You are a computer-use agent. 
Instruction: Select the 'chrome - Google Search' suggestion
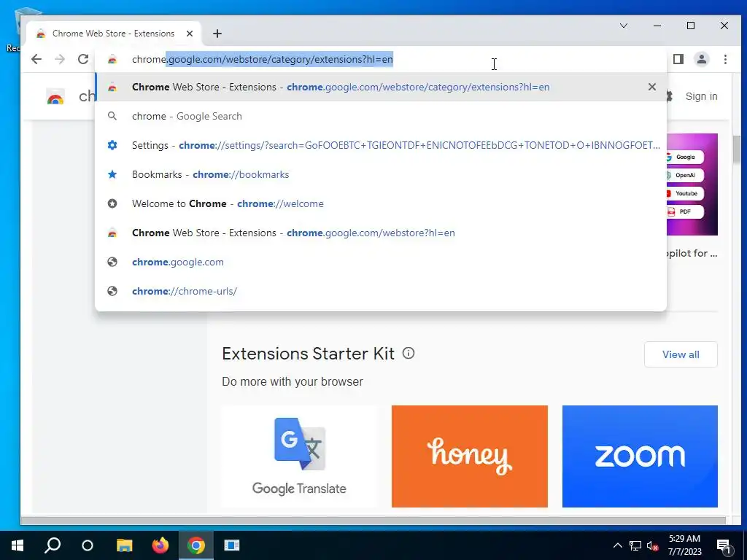pyautogui.click(x=381, y=116)
